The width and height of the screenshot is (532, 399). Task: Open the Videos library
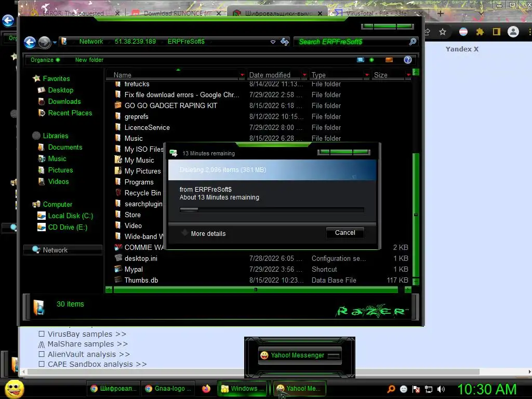[x=58, y=181]
